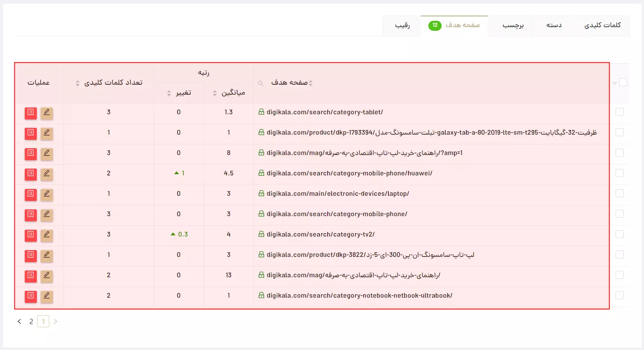Click red report icon for huawei row
The image size is (644, 350).
coord(31,174)
